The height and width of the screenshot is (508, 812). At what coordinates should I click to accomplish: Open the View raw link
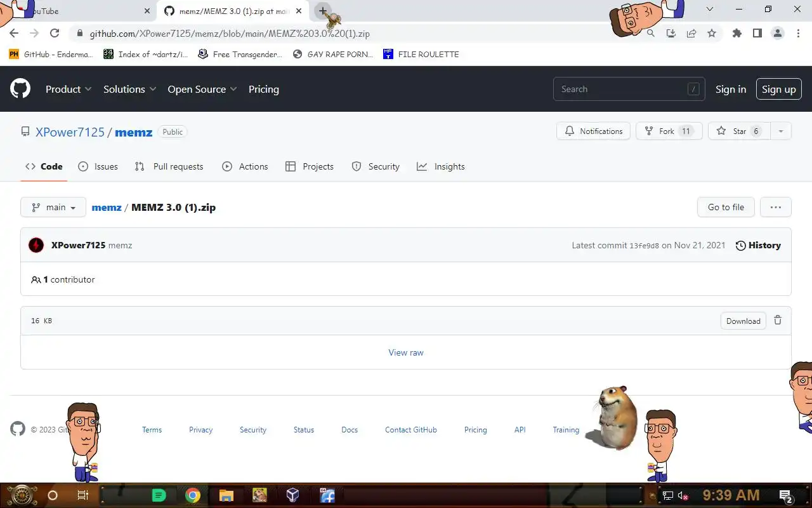click(406, 352)
